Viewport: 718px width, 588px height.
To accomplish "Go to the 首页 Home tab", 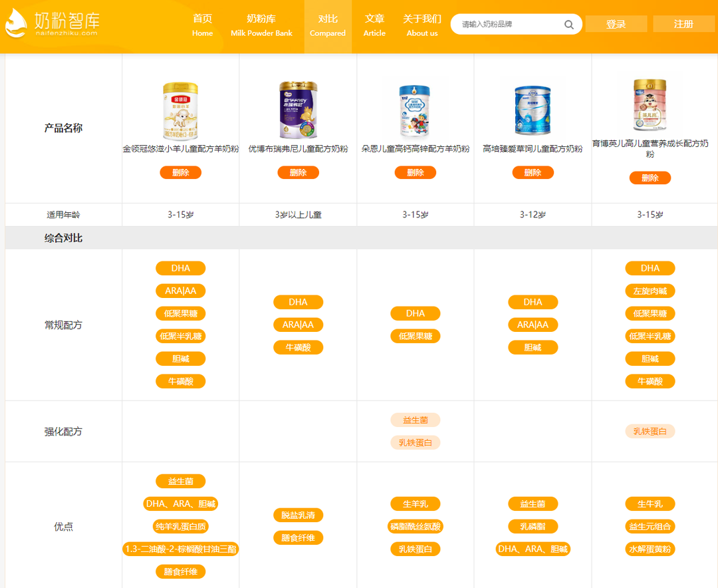I will (x=203, y=25).
